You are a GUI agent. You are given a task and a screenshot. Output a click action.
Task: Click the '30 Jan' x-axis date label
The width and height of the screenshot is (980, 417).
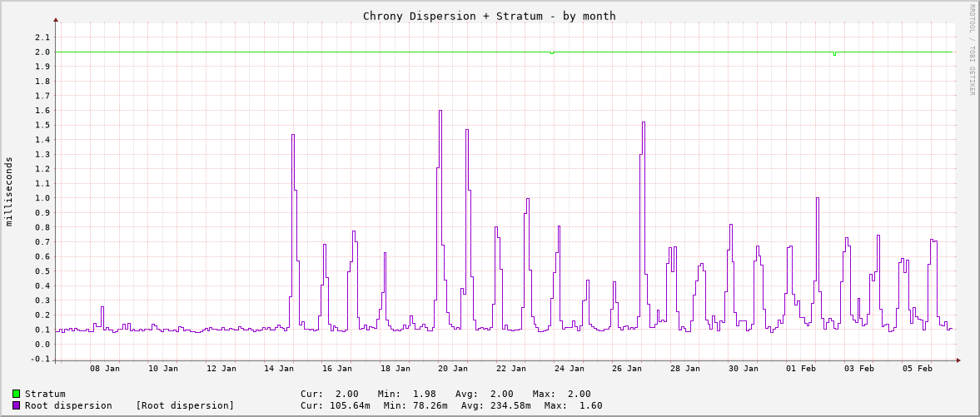[744, 369]
